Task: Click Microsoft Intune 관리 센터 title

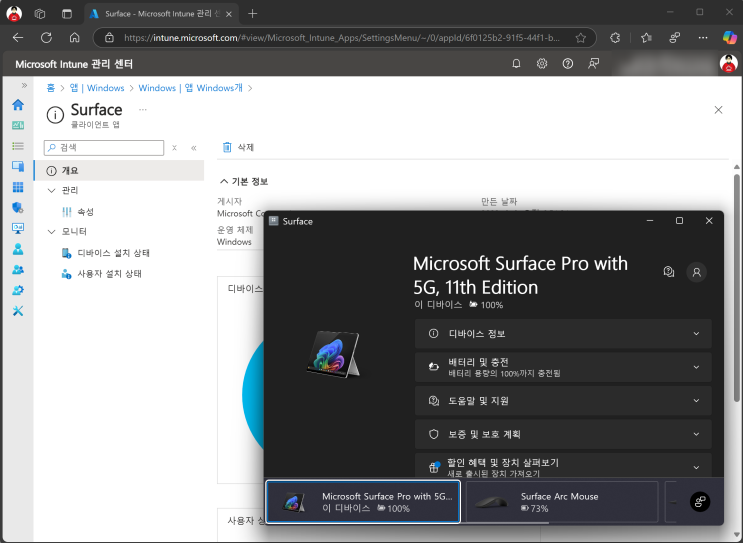Action: point(74,64)
